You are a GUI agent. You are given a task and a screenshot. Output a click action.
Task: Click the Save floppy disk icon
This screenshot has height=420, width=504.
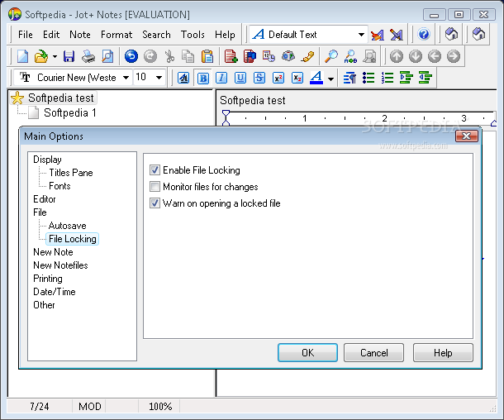tap(69, 56)
